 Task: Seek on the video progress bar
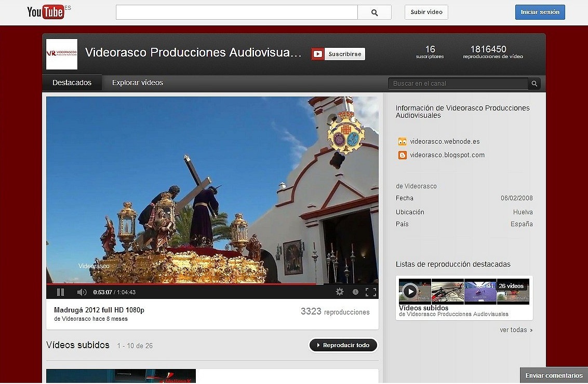[208, 284]
